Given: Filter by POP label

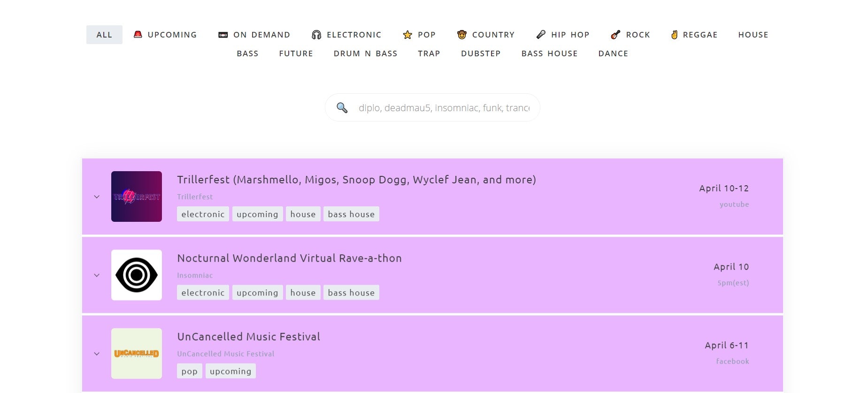Looking at the screenshot, I should pyautogui.click(x=427, y=35).
